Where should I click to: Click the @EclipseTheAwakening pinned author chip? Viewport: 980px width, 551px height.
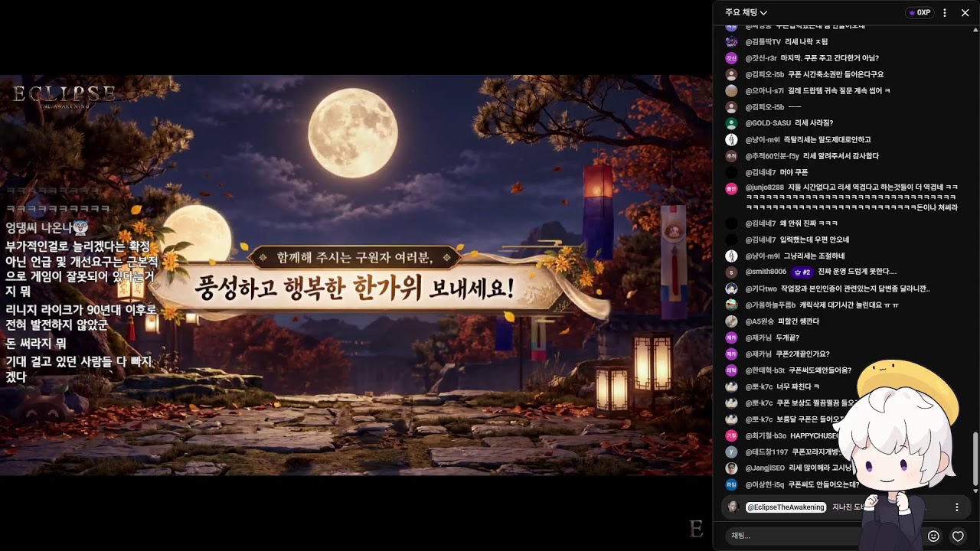(x=786, y=507)
